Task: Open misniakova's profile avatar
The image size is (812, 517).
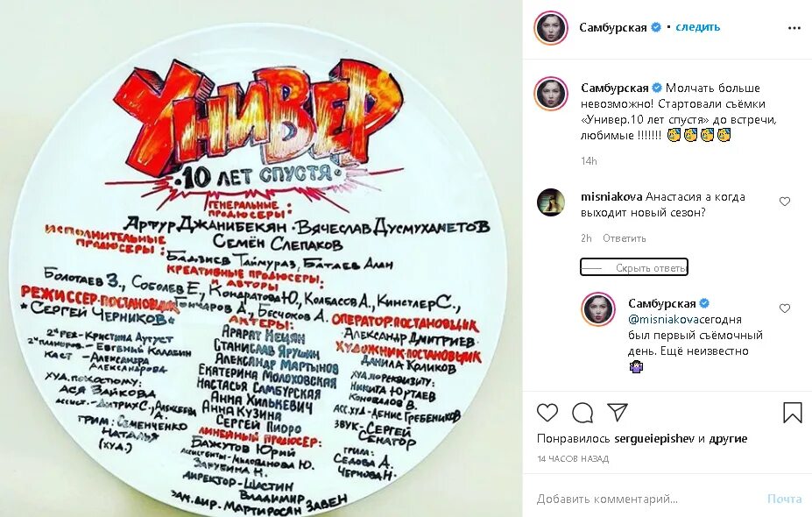Action: pos(550,202)
